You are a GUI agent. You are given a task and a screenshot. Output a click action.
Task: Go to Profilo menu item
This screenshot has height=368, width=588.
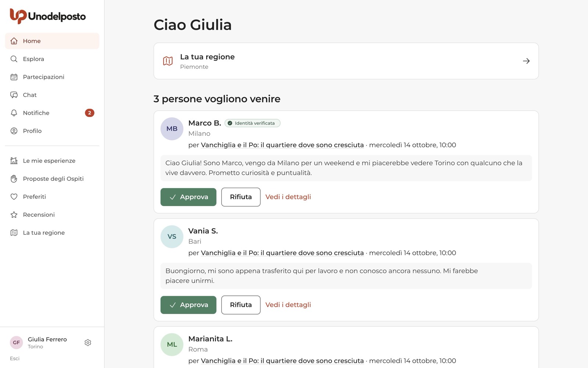point(52,131)
